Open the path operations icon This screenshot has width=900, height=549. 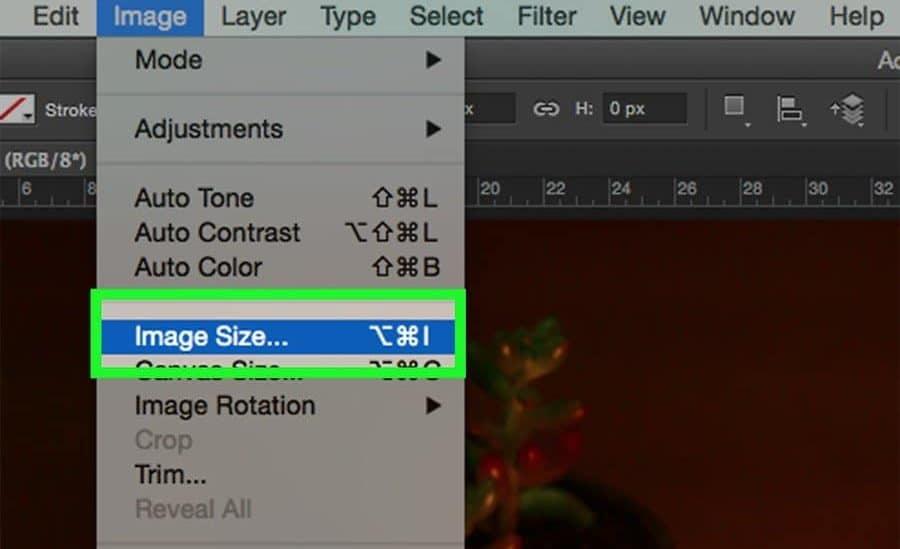pyautogui.click(x=737, y=109)
